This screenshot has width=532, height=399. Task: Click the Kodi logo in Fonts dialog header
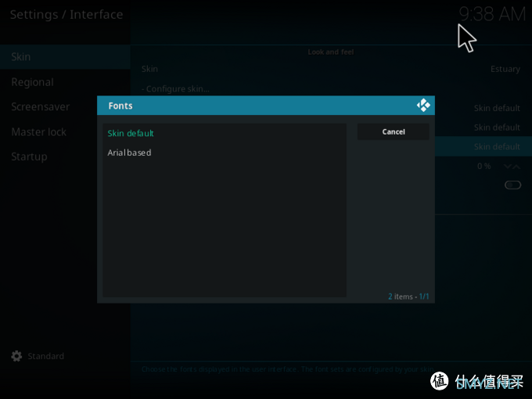[423, 106]
